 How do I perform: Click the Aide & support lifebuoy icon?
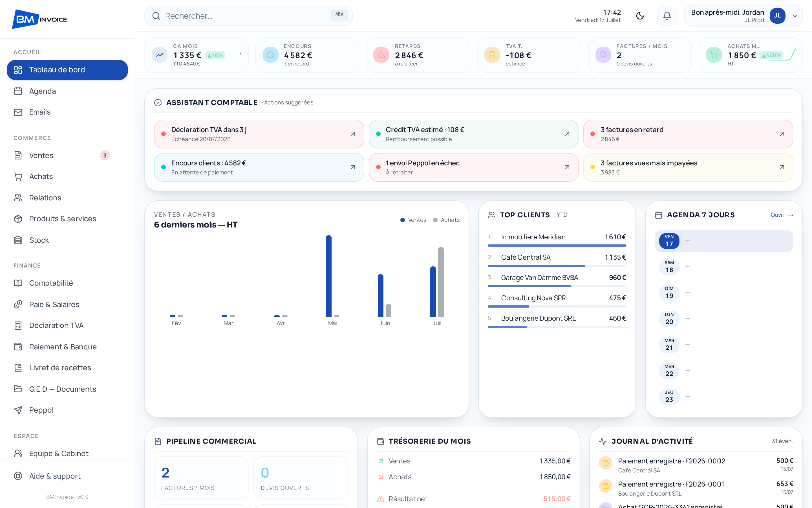pos(18,476)
